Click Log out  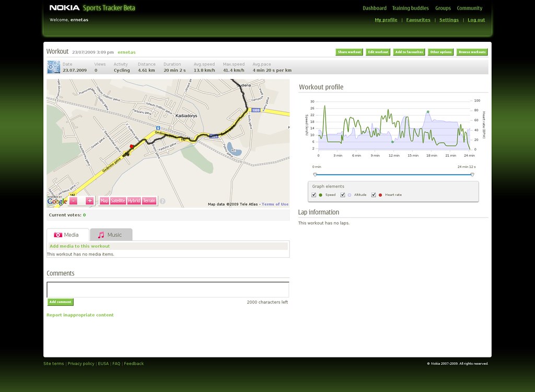476,20
